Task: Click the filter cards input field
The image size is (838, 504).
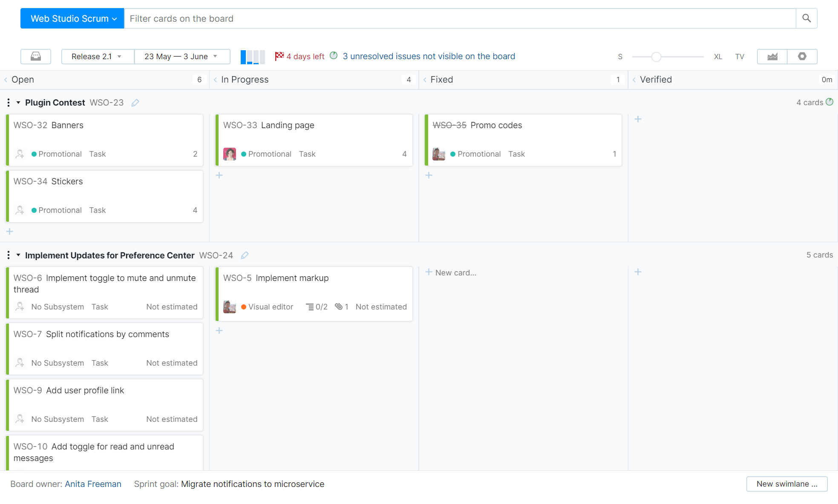Action: click(459, 18)
